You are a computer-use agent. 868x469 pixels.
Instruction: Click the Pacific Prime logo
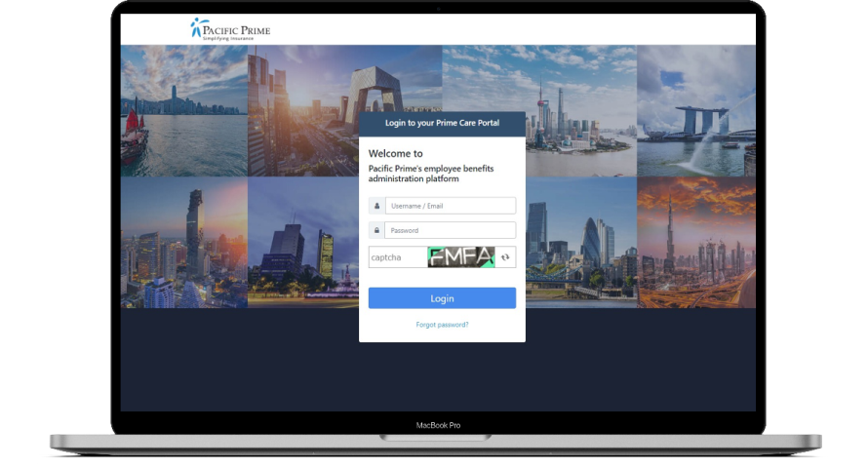(230, 29)
